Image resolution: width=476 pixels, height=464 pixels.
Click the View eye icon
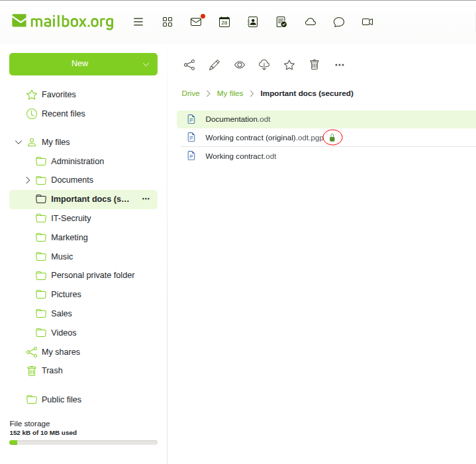[240, 65]
